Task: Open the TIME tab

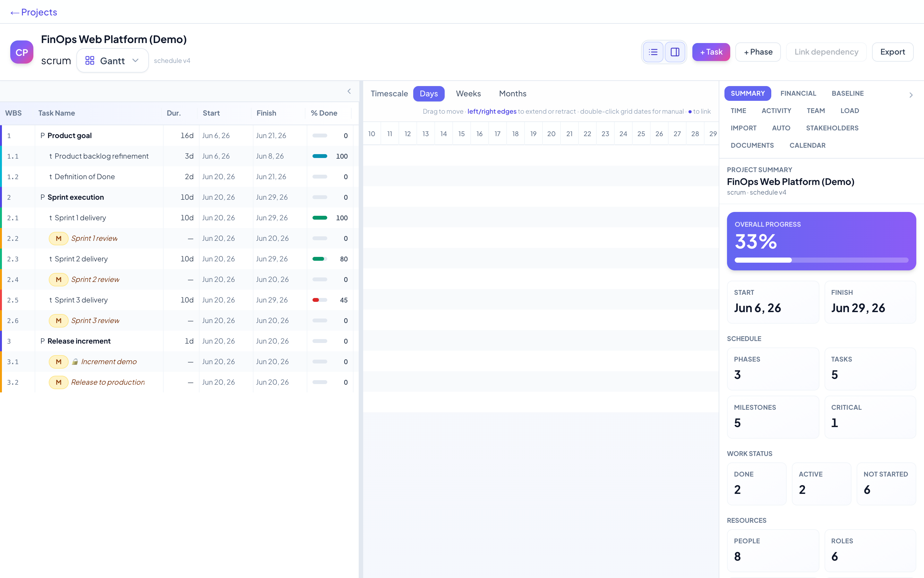Action: [x=738, y=111]
